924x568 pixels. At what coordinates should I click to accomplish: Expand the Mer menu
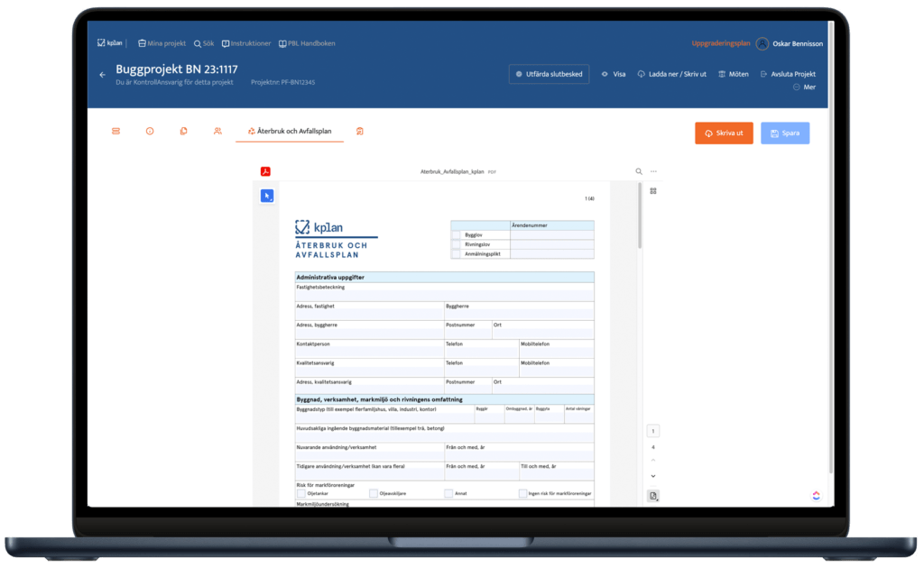(x=803, y=87)
